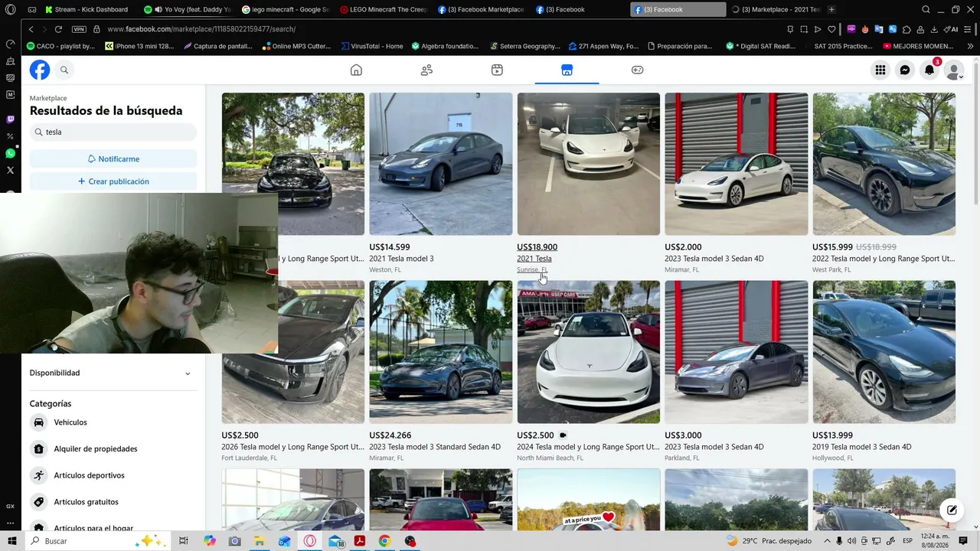Image resolution: width=980 pixels, height=551 pixels.
Task: Open the Facebook home logo
Action: click(40, 70)
